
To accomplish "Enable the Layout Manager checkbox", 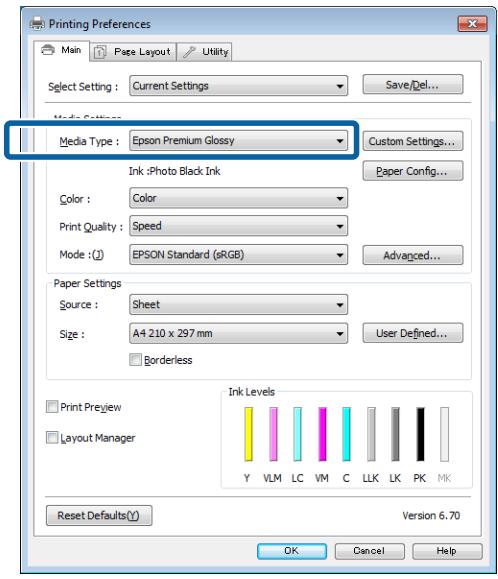I will (x=52, y=438).
